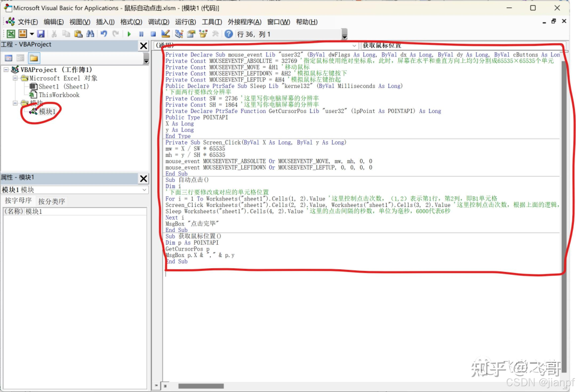
Task: Open Project Explorer from the toolbar
Action: point(179,34)
